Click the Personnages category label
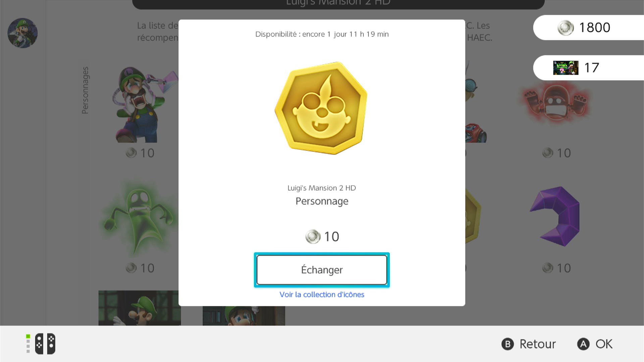This screenshot has height=362, width=644. (x=85, y=90)
